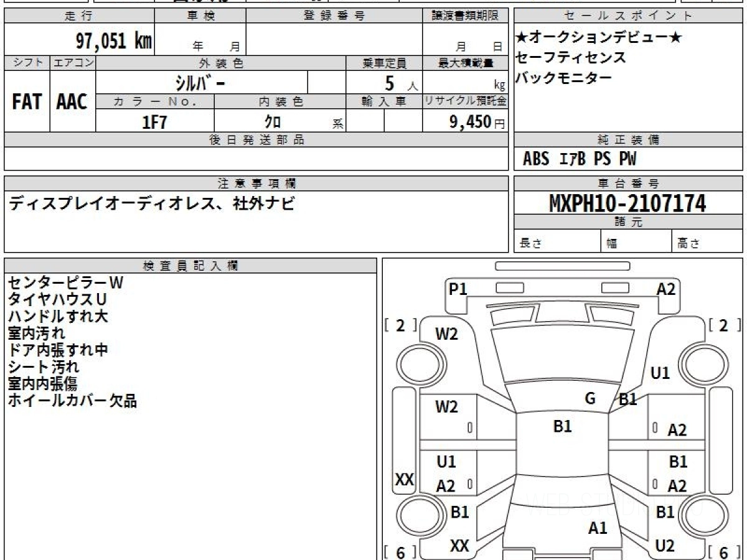Select the リサイクル預託金 header
747x560 pixels.
tap(465, 102)
